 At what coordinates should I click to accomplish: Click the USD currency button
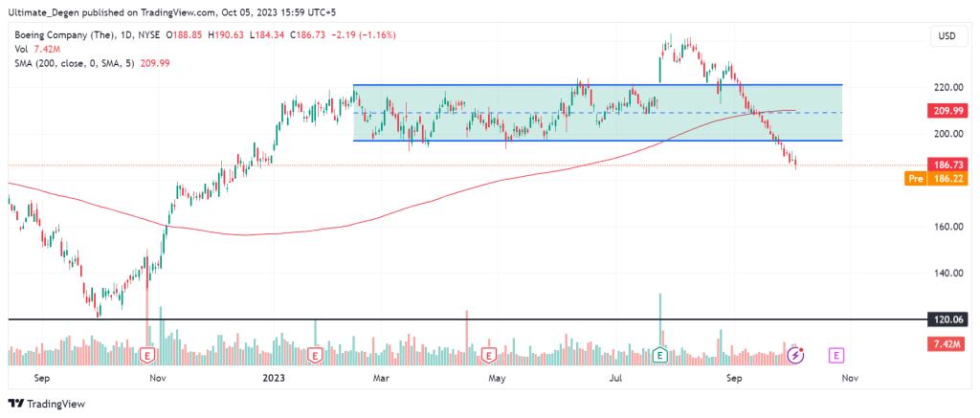(x=947, y=36)
